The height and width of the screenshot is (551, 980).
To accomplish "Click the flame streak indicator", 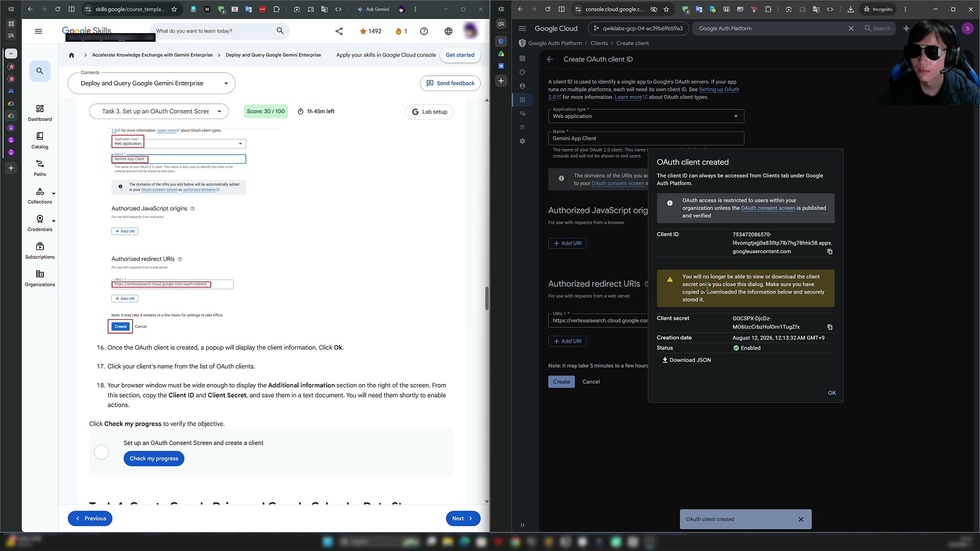I will coord(401,31).
